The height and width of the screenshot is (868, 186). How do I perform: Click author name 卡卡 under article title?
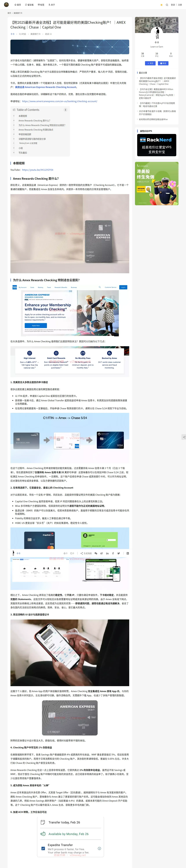pyautogui.click(x=12, y=34)
